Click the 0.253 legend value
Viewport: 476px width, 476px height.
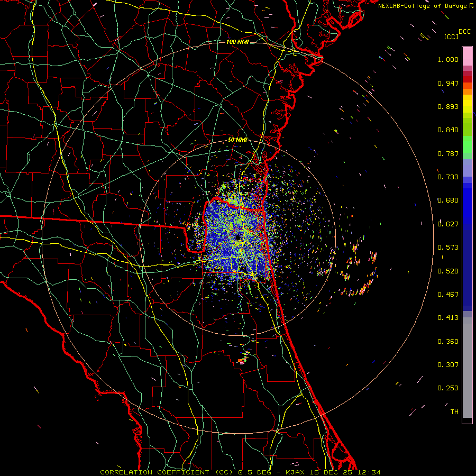point(448,388)
